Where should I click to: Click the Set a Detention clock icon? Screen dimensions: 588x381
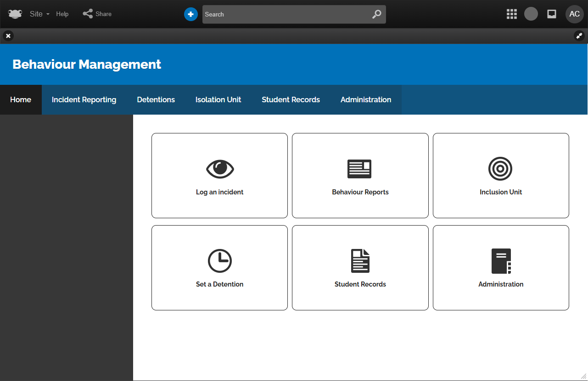(220, 261)
